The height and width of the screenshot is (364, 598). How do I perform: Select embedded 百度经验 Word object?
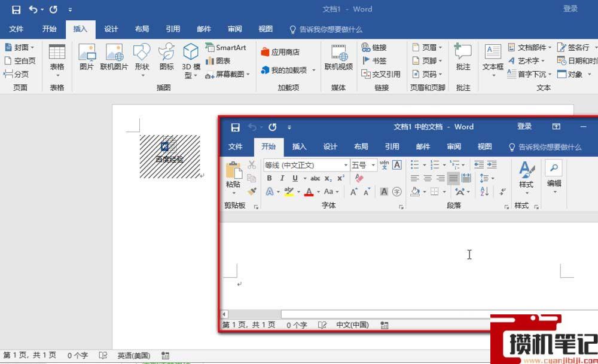tap(170, 156)
